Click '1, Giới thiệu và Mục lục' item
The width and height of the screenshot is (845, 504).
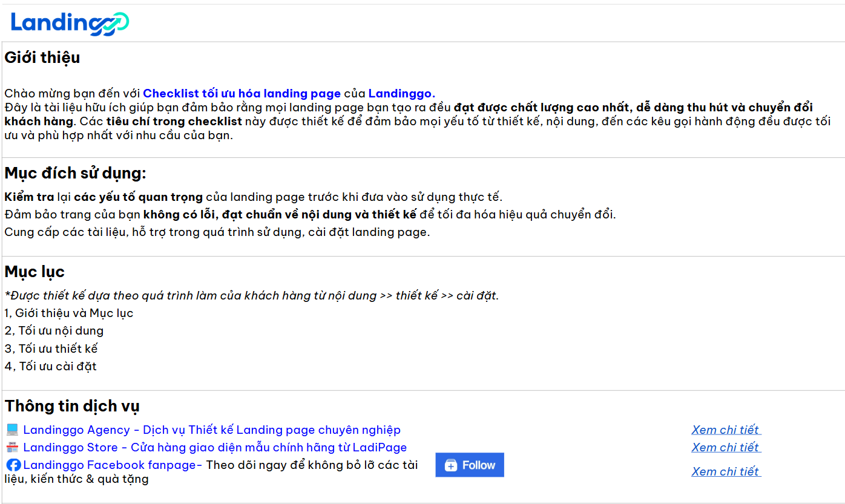click(69, 313)
